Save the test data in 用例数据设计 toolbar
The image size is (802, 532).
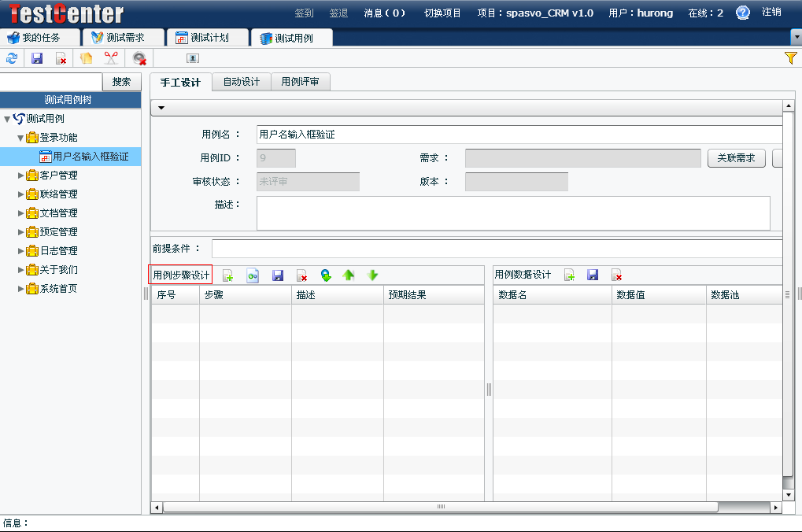pos(593,275)
